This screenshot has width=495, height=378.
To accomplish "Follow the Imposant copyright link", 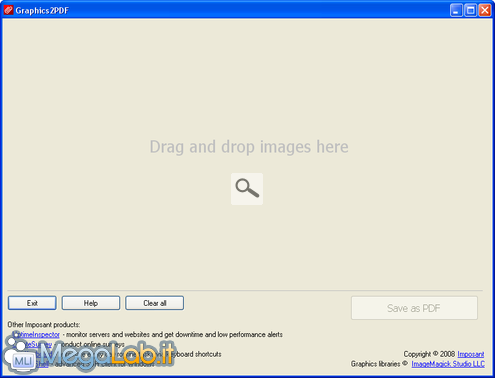I will (471, 354).
